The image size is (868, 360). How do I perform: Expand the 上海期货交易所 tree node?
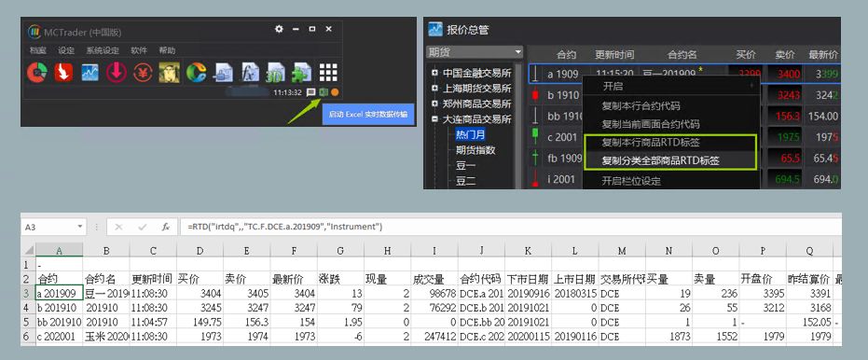click(435, 88)
